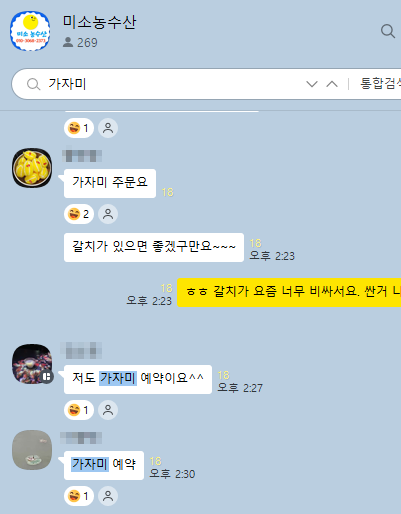This screenshot has width=401, height=514.
Task: Toggle laughing reaction on 저도 가자미 예약이요 message
Action: (x=79, y=410)
